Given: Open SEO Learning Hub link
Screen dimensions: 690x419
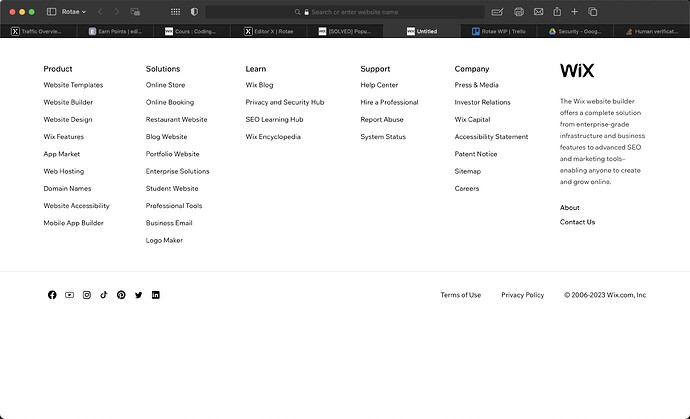Looking at the screenshot, I should point(274,119).
